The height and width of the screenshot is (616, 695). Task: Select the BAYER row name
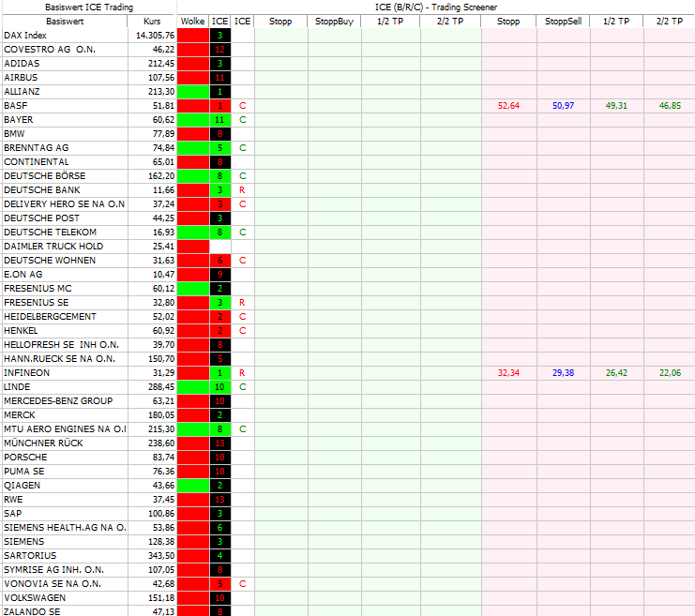pos(19,120)
